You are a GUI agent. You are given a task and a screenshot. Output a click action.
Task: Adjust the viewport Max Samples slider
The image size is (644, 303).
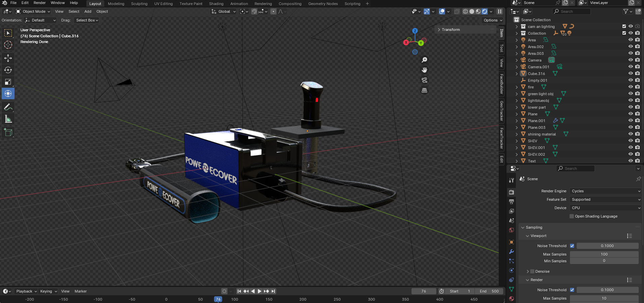click(x=604, y=254)
